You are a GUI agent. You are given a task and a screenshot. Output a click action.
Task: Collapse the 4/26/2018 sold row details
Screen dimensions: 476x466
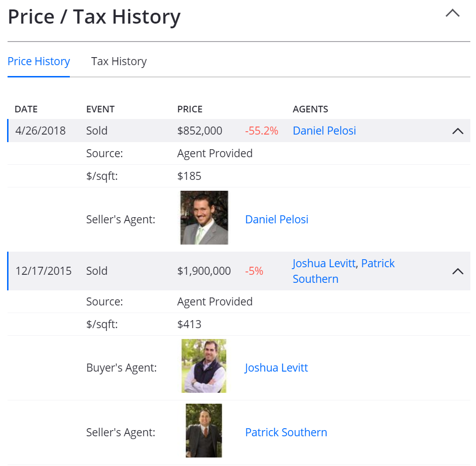(x=458, y=131)
